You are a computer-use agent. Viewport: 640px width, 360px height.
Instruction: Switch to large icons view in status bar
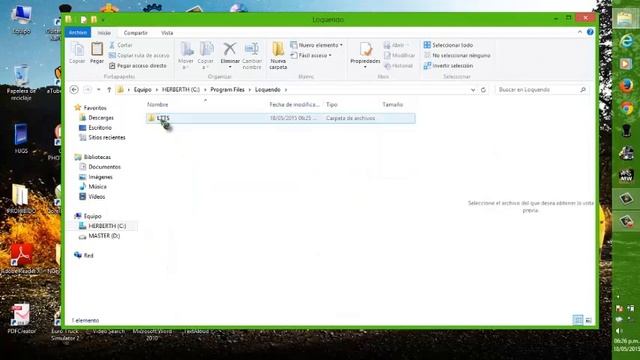pos(589,320)
